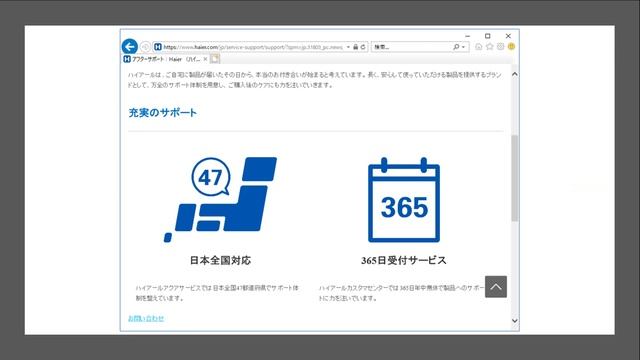Open Favorites star icon

[x=490, y=47]
